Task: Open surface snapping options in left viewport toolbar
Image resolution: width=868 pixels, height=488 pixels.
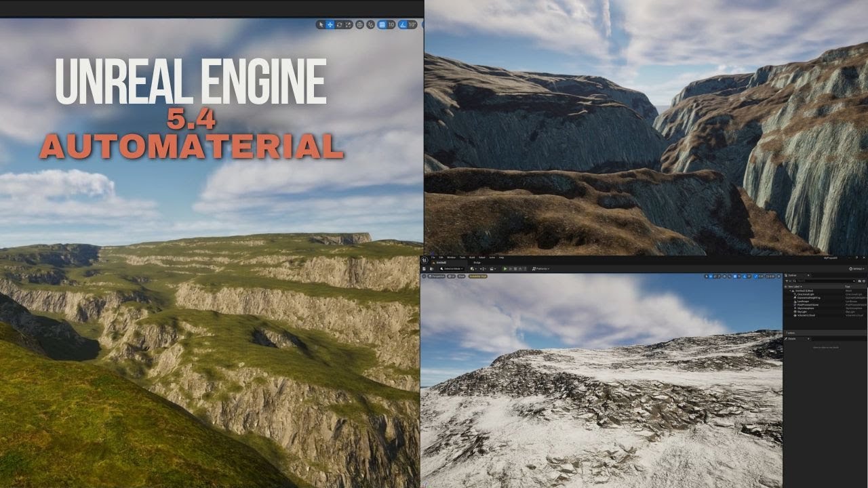Action: pyautogui.click(x=371, y=24)
